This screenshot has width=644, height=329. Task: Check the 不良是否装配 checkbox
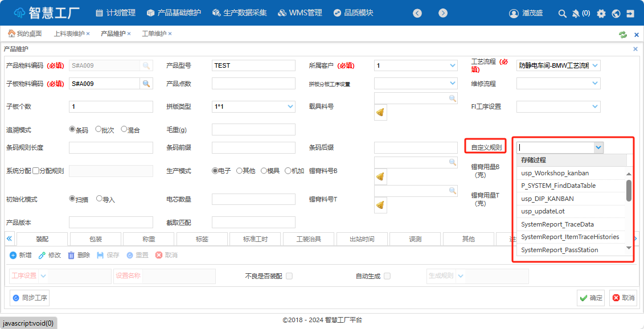[289, 276]
